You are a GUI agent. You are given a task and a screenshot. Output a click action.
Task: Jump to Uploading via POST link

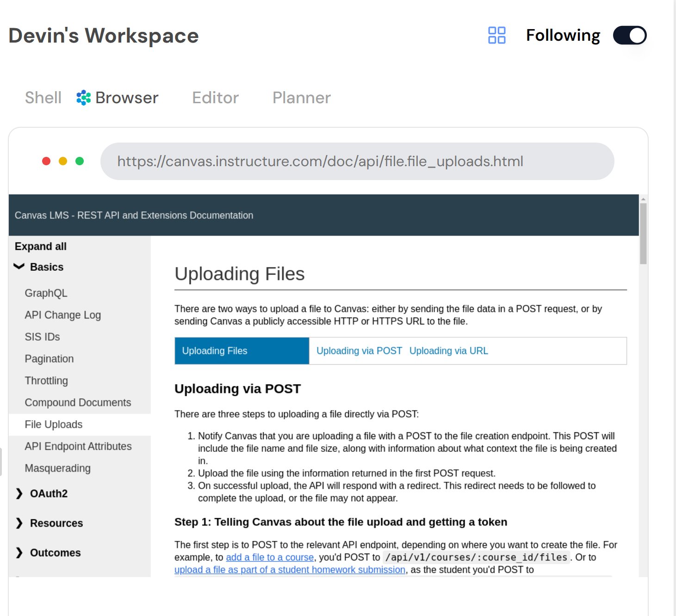[359, 351]
